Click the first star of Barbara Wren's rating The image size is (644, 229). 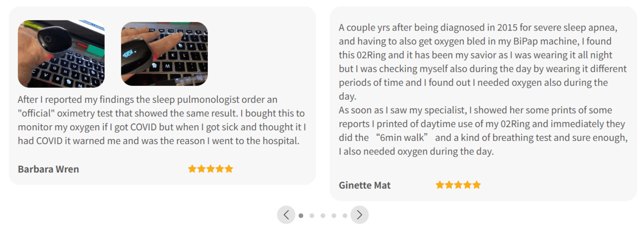[x=192, y=169]
